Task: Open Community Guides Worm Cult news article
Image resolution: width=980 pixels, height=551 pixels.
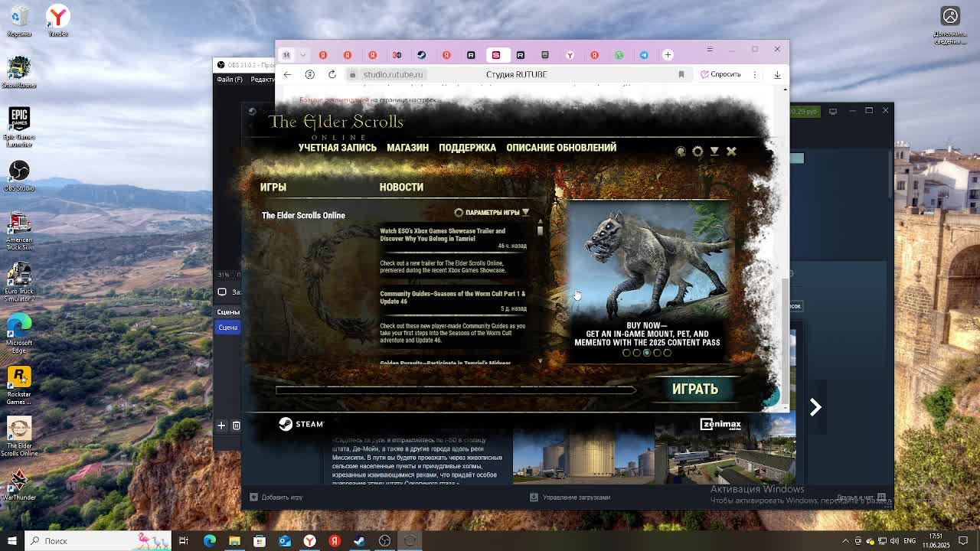Action: [x=452, y=297]
